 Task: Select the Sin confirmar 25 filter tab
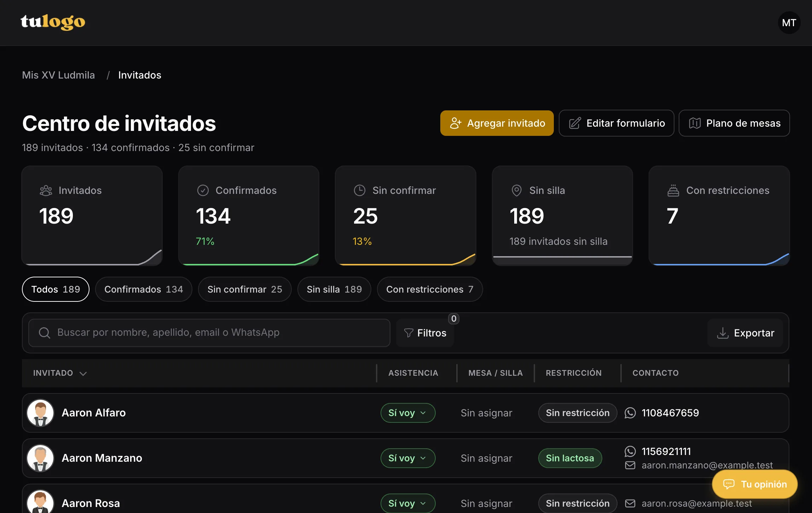click(245, 289)
